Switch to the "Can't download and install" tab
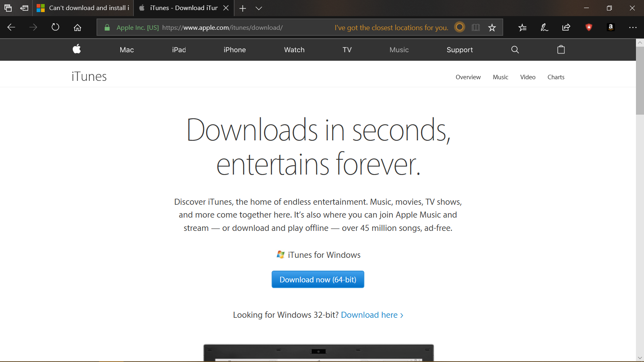Viewport: 644px width, 362px height. [83, 8]
